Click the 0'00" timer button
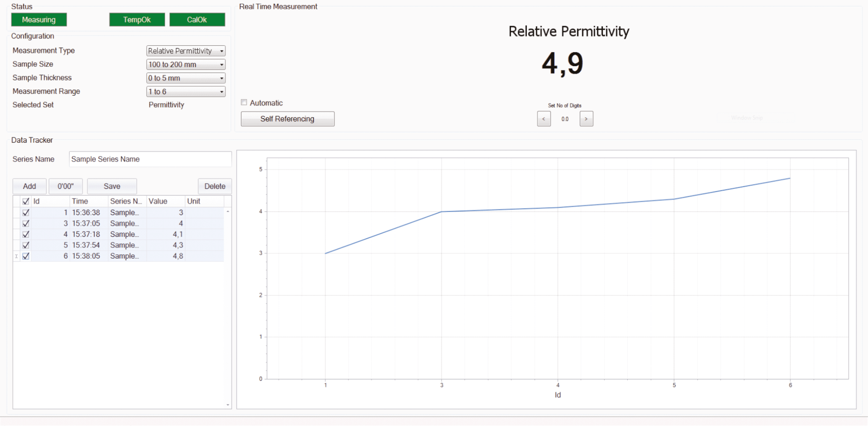Screen dimensions: 868x426 click(x=66, y=187)
